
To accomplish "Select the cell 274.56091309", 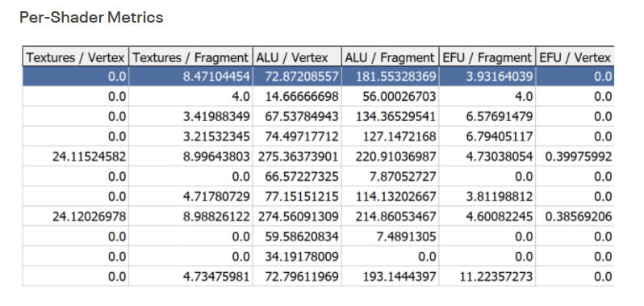I will click(297, 216).
